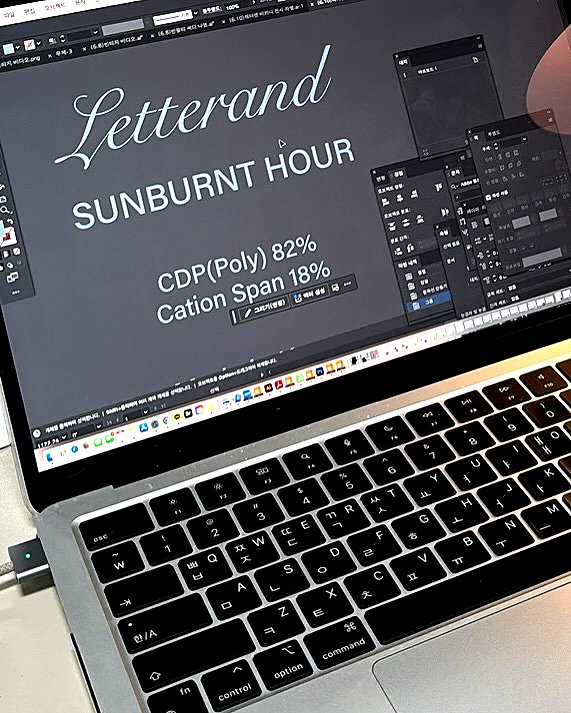Open App Store icon in the Dock
Image resolution: width=571 pixels, height=713 pixels.
coord(144,427)
